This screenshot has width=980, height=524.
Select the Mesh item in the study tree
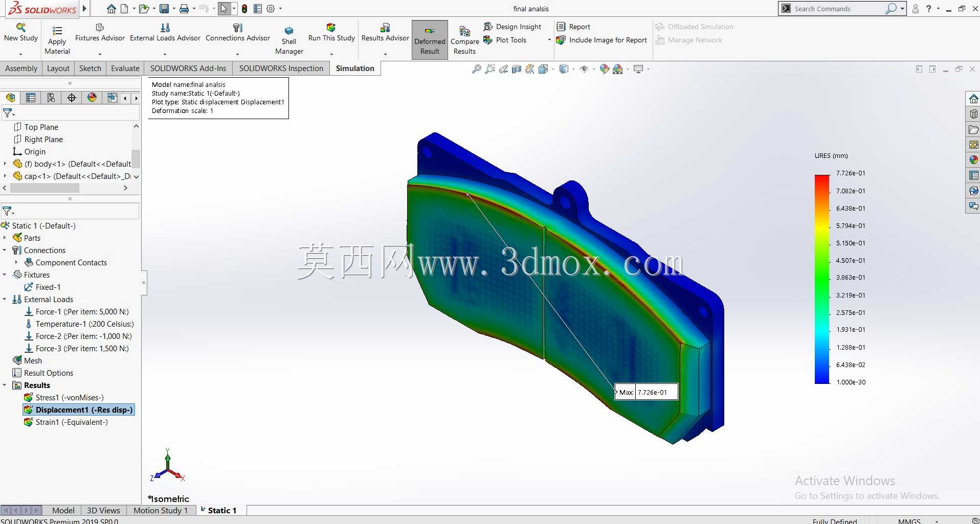28,360
